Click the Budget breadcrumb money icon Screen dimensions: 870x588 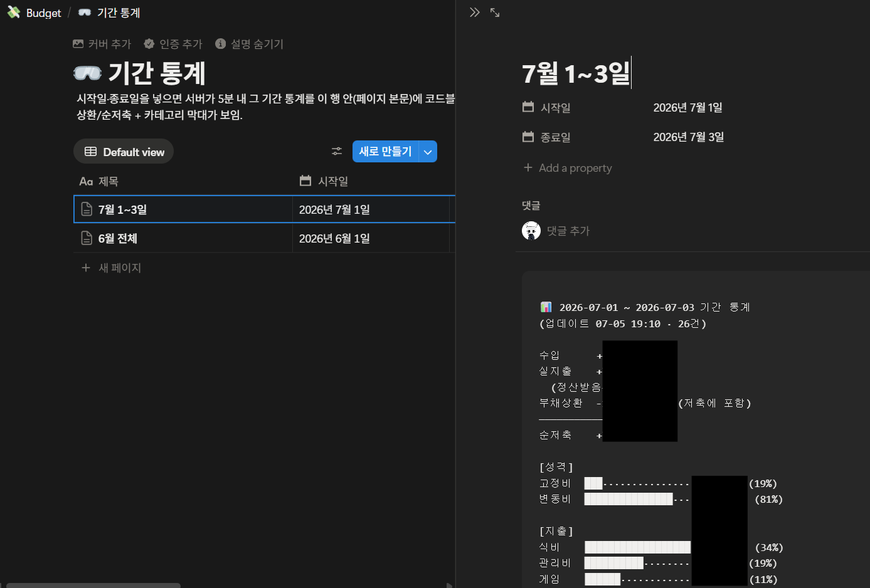[14, 13]
